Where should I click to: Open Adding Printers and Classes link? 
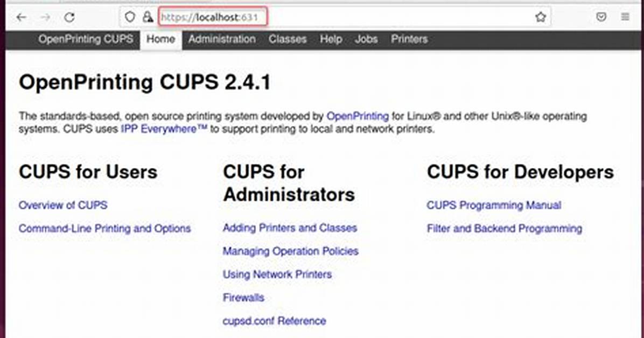(290, 228)
